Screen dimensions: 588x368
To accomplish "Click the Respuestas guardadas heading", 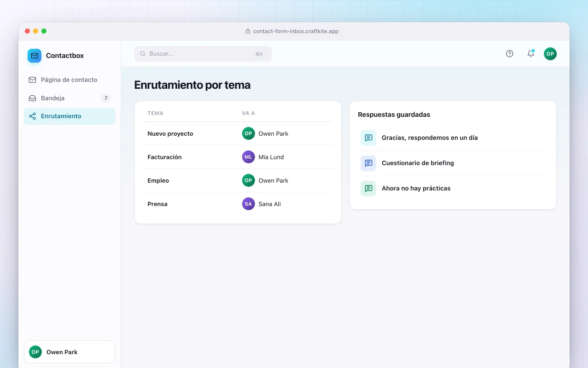I will (394, 115).
